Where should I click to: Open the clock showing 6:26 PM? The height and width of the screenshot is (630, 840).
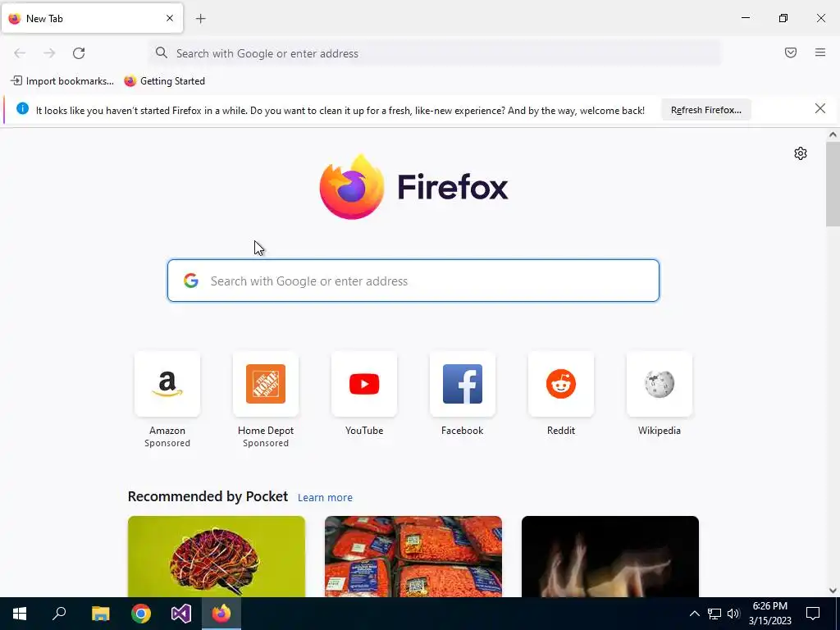(x=769, y=614)
